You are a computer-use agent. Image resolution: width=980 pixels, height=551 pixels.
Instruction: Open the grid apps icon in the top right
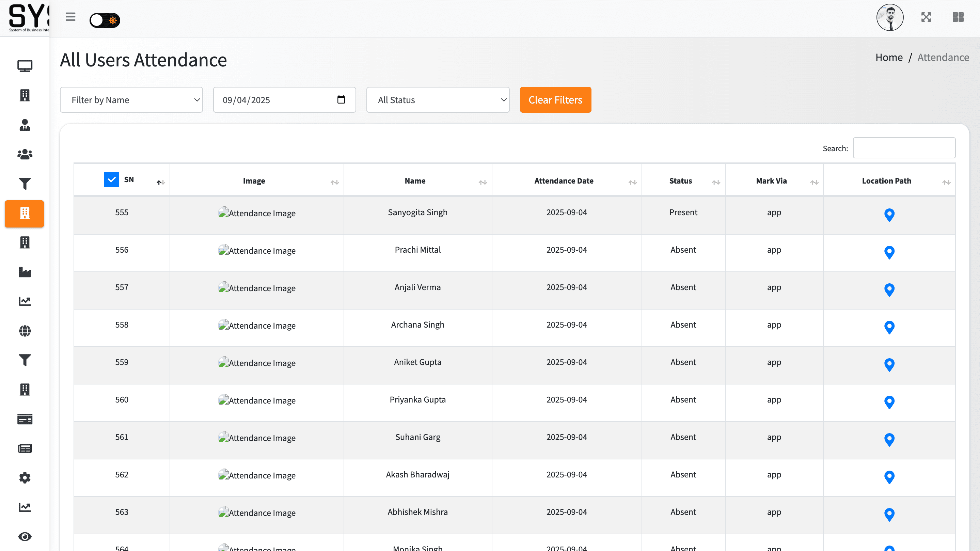pos(958,17)
